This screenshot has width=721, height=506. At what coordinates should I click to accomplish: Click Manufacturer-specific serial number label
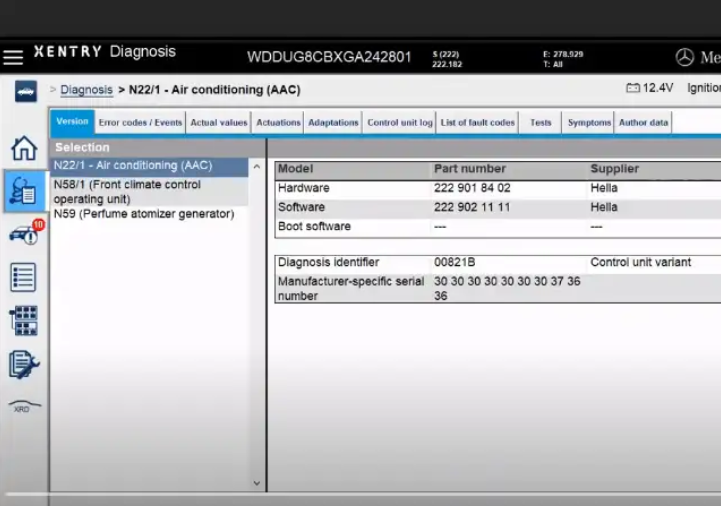point(351,288)
